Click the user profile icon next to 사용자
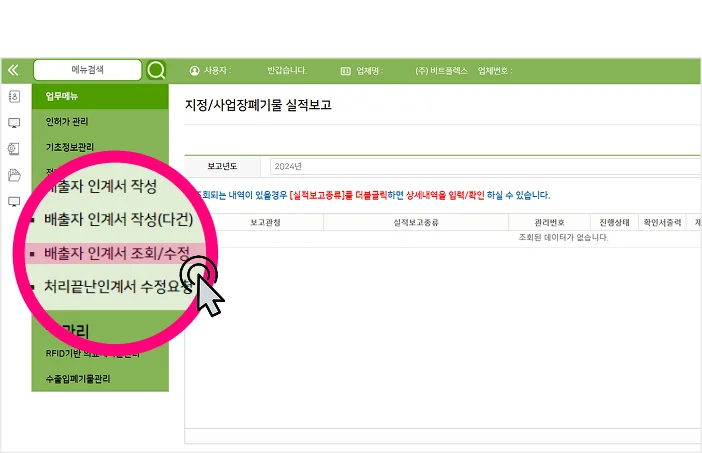This screenshot has height=453, width=702. click(x=195, y=71)
